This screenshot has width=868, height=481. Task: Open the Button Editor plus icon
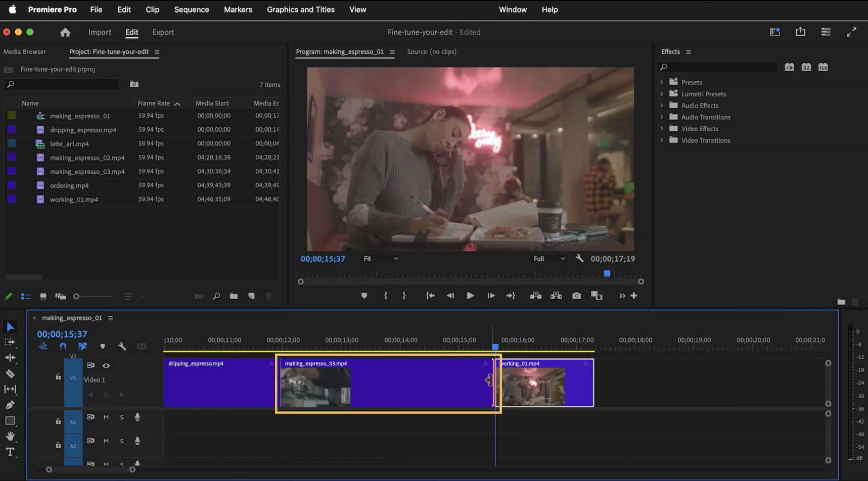634,296
